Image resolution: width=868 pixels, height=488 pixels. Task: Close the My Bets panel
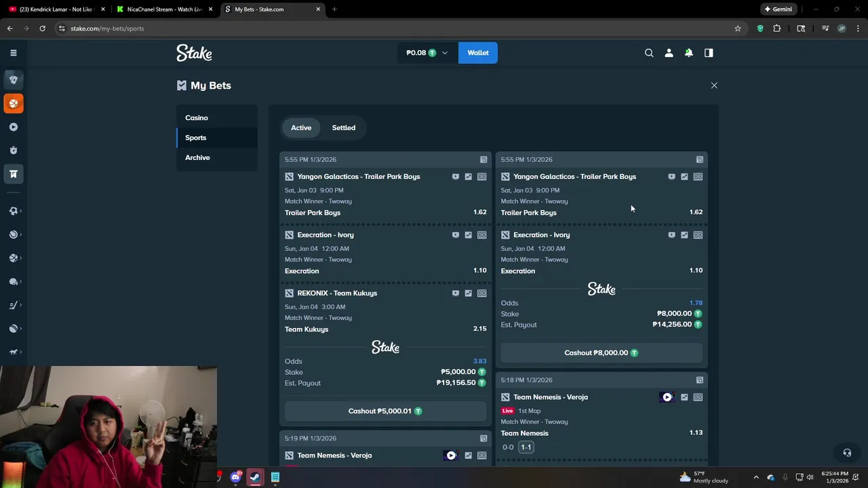click(x=714, y=85)
